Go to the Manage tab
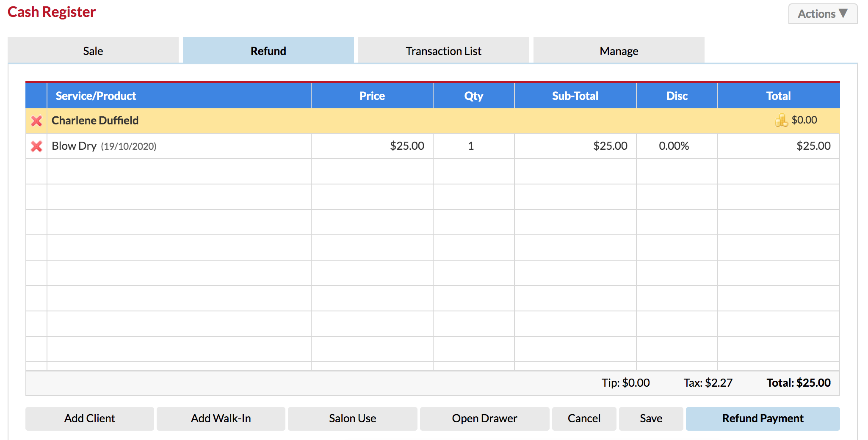This screenshot has height=440, width=868. (619, 51)
